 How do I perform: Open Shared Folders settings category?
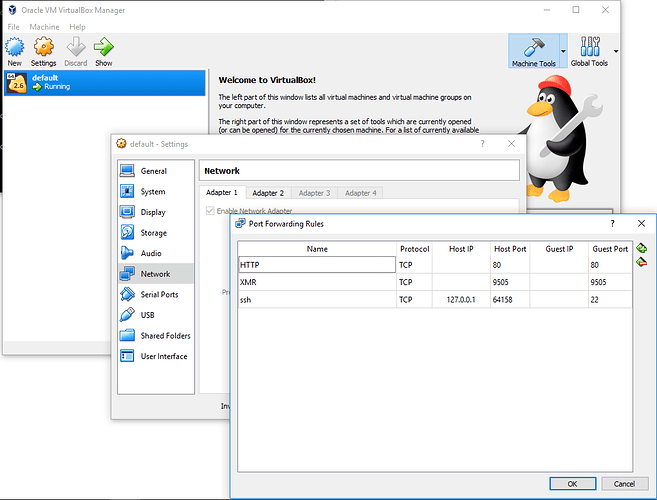coord(156,335)
